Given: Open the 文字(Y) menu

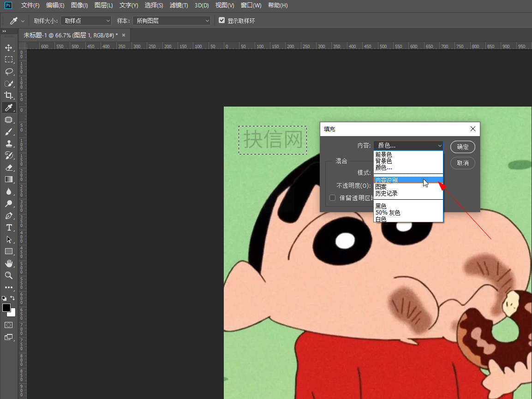Looking at the screenshot, I should coord(129,6).
